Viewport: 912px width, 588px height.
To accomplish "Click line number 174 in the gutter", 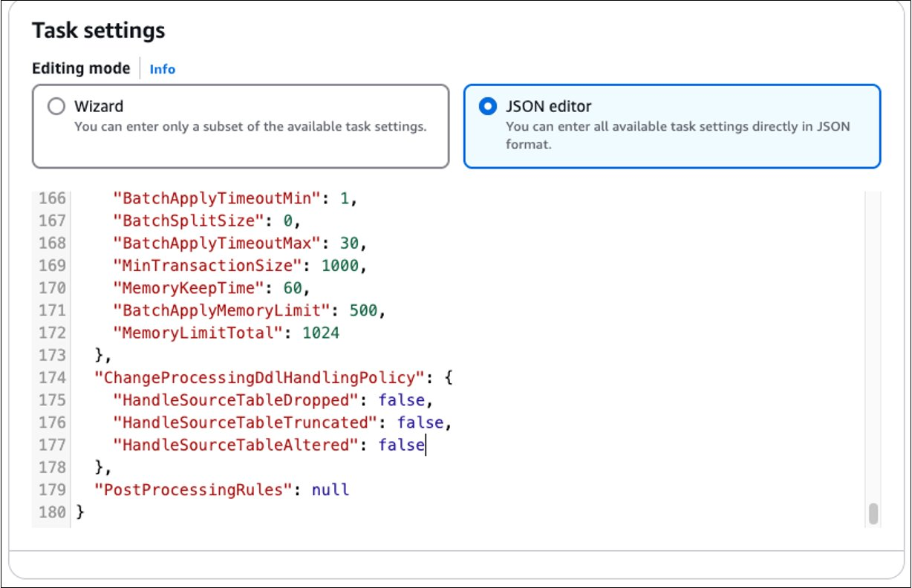I will tap(52, 378).
